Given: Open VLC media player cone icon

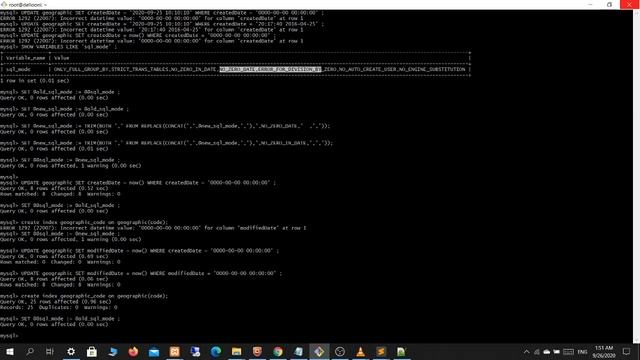Looking at the screenshot, I should (x=360, y=351).
